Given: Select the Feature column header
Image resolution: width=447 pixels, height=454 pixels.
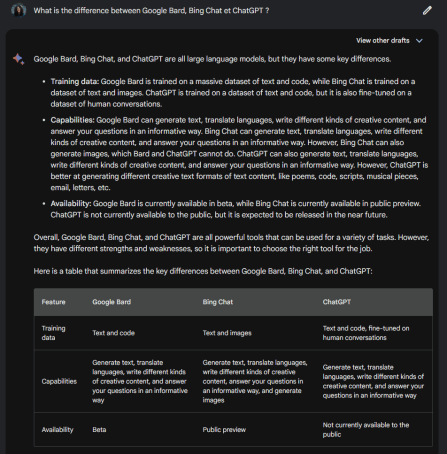Looking at the screenshot, I should [x=53, y=302].
